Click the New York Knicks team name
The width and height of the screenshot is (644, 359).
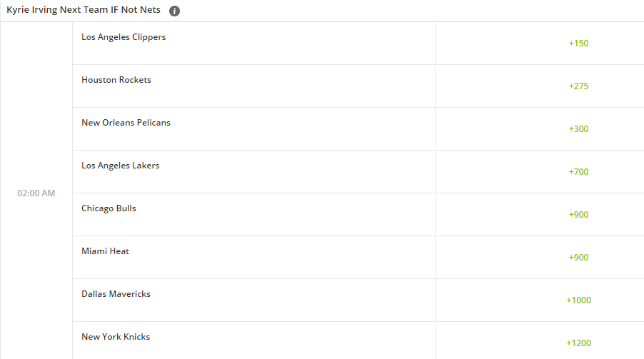pyautogui.click(x=116, y=336)
